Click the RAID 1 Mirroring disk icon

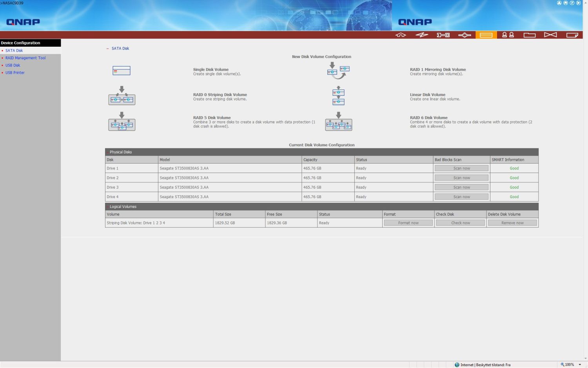[x=338, y=71]
